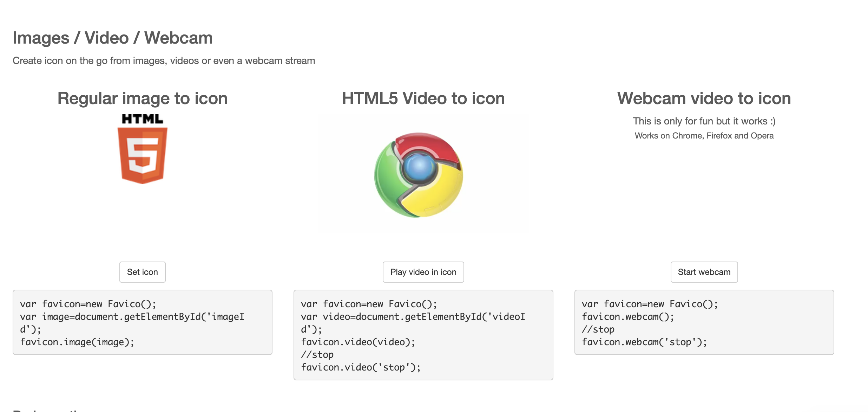Click the 'Works on Chrome, Firefox and Opera' text
Image resolution: width=868 pixels, height=412 pixels.
click(x=704, y=135)
